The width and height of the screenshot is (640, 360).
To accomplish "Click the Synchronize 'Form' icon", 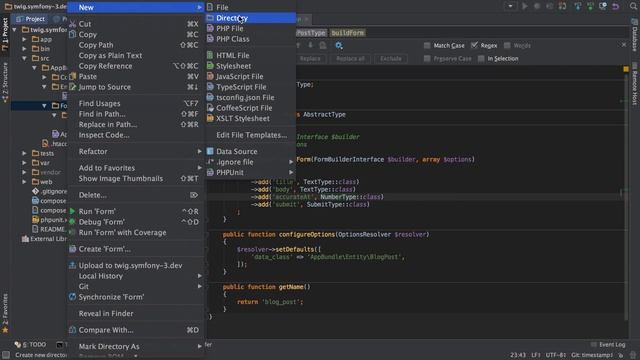I will pyautogui.click(x=73, y=297).
